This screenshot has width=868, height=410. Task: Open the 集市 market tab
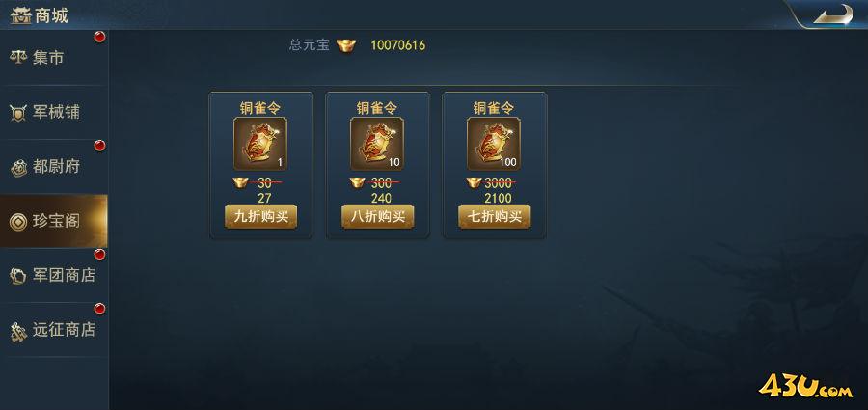(x=54, y=58)
